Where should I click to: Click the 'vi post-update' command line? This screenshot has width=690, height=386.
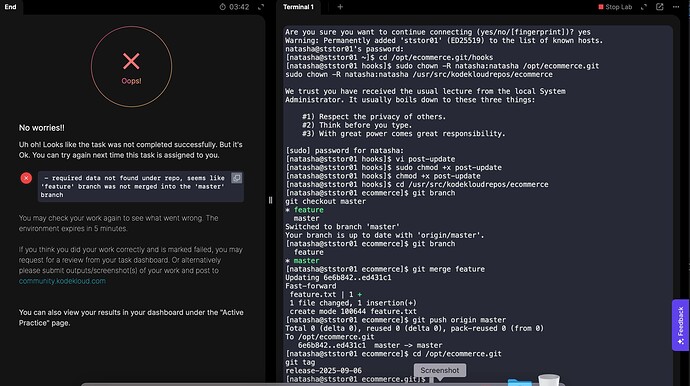pyautogui.click(x=370, y=159)
